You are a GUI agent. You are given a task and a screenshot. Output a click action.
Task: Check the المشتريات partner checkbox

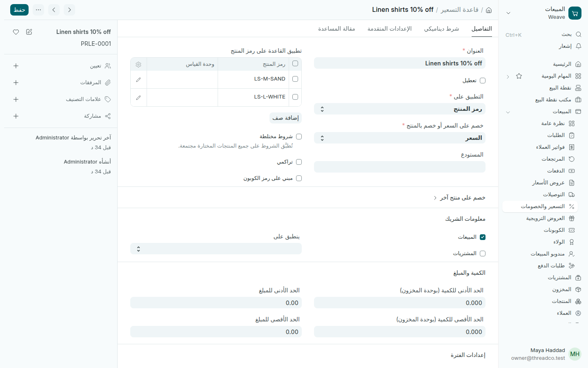click(x=483, y=254)
